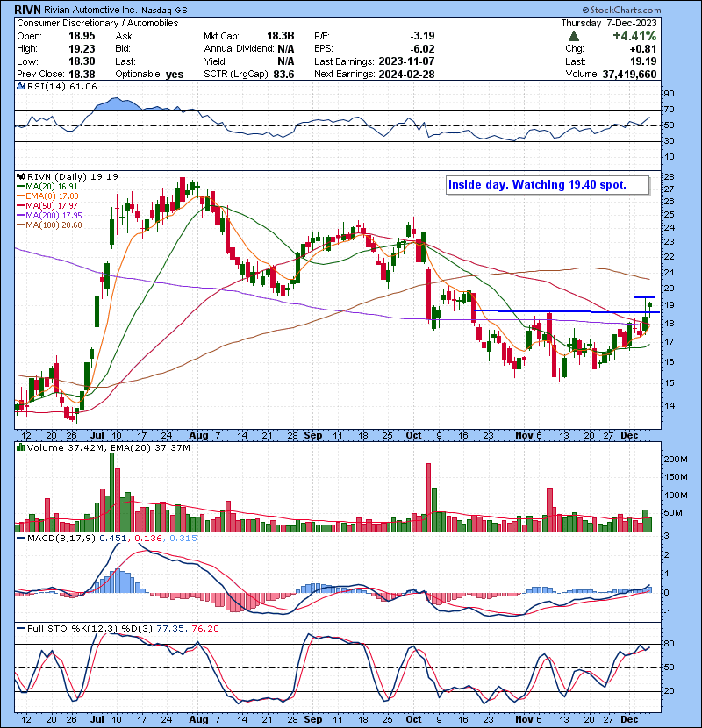Click the Open value 18.95

pyautogui.click(x=82, y=36)
